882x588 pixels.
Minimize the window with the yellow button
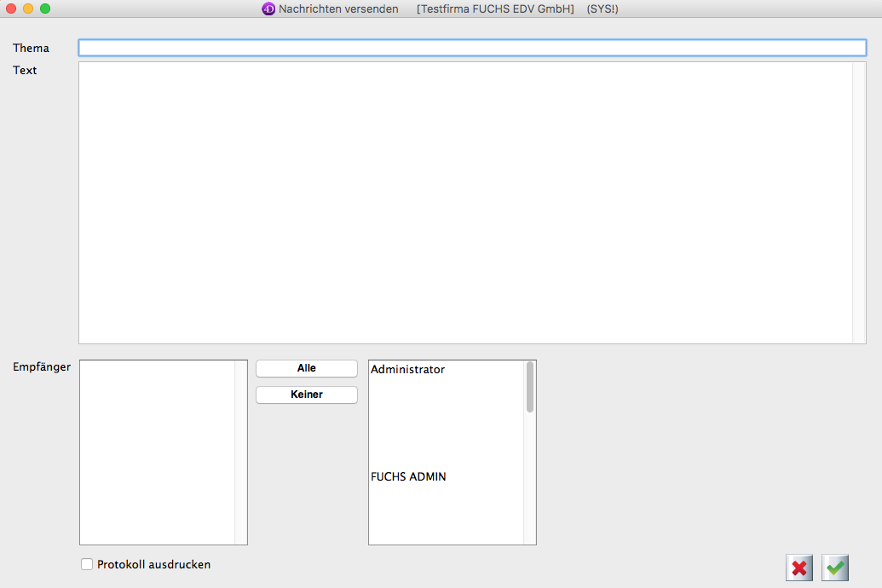pyautogui.click(x=28, y=9)
